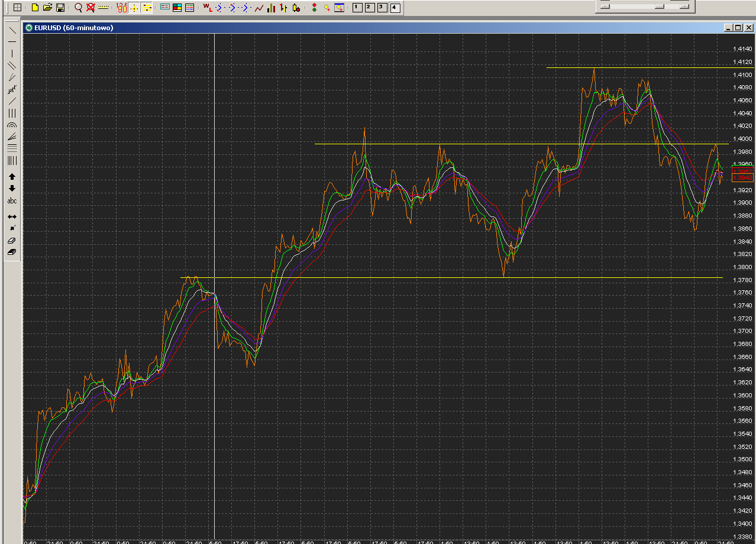The image size is (756, 544).
Task: Click the 1.4000 price axis label
Action: click(742, 139)
